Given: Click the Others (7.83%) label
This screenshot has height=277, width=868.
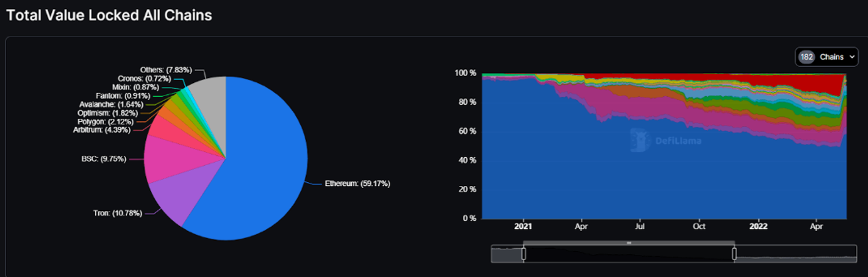Looking at the screenshot, I should coord(165,70).
